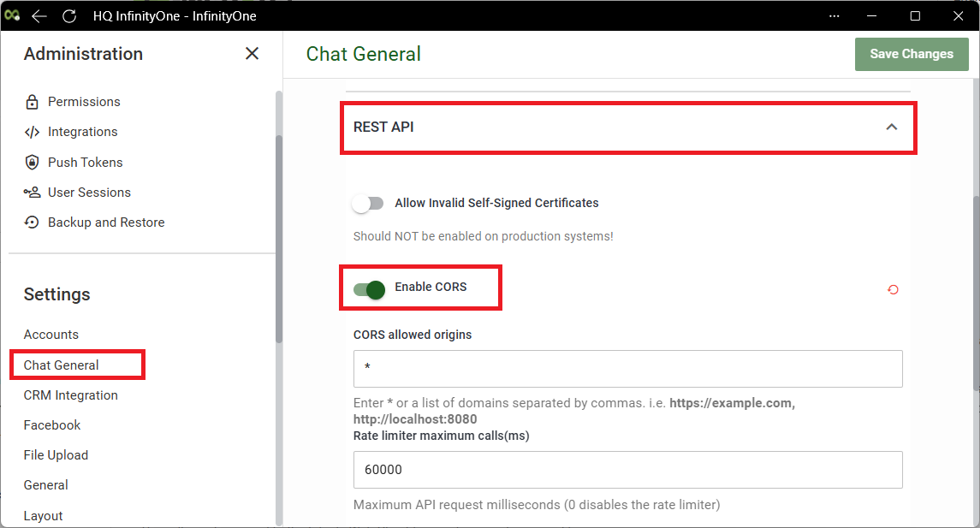Click the 'CORS allowed origins' label
The height and width of the screenshot is (528, 980).
413,335
